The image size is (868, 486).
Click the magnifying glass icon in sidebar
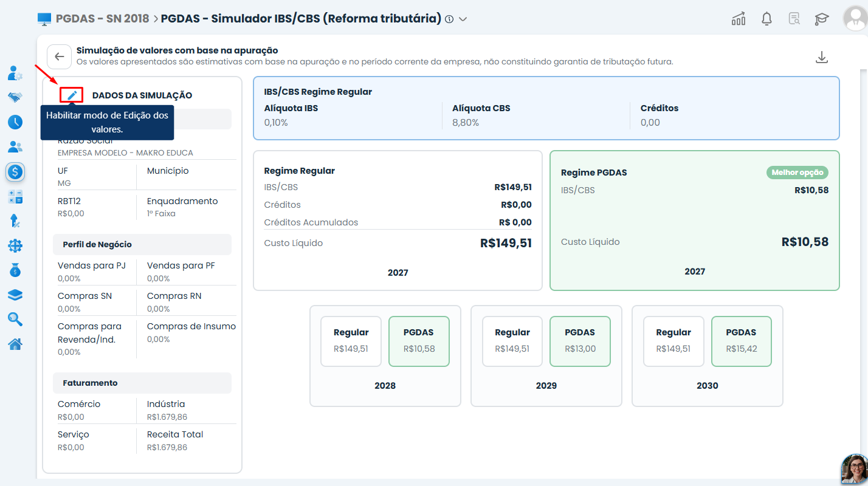tap(15, 320)
